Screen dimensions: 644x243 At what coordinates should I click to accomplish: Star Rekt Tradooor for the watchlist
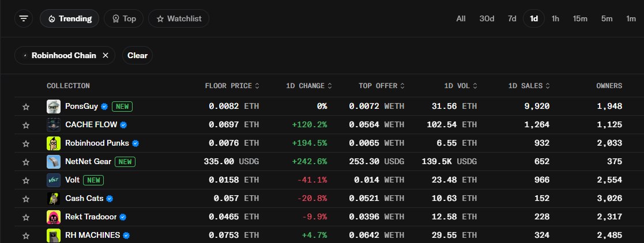26,217
